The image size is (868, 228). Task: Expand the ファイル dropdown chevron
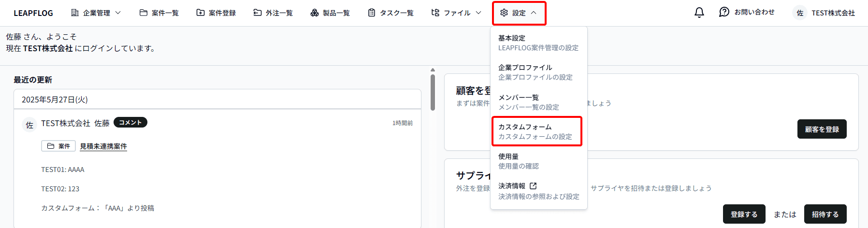pyautogui.click(x=478, y=13)
